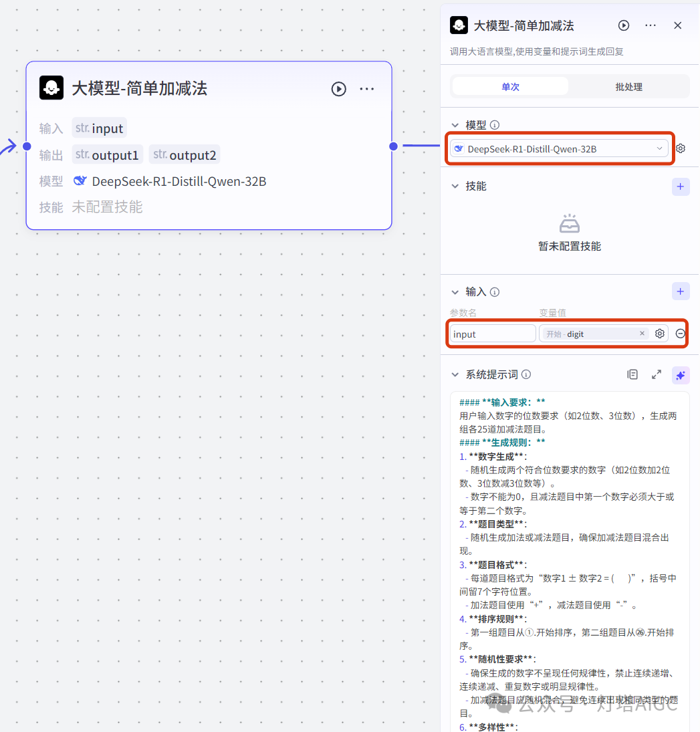The height and width of the screenshot is (732, 700).
Task: Click inside the system prompt text editor
Action: [x=569, y=562]
